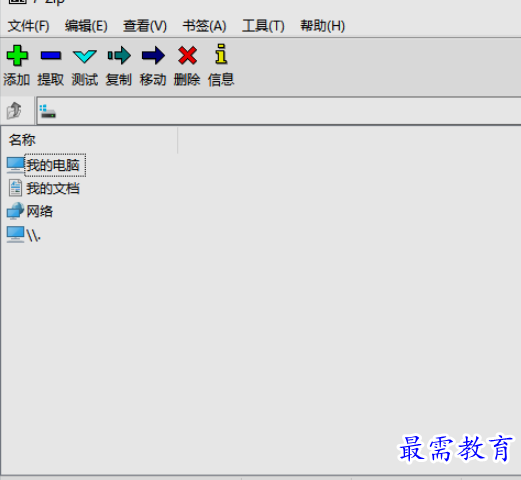Sort by the 名称 column header
The width and height of the screenshot is (521, 480).
pyautogui.click(x=89, y=140)
